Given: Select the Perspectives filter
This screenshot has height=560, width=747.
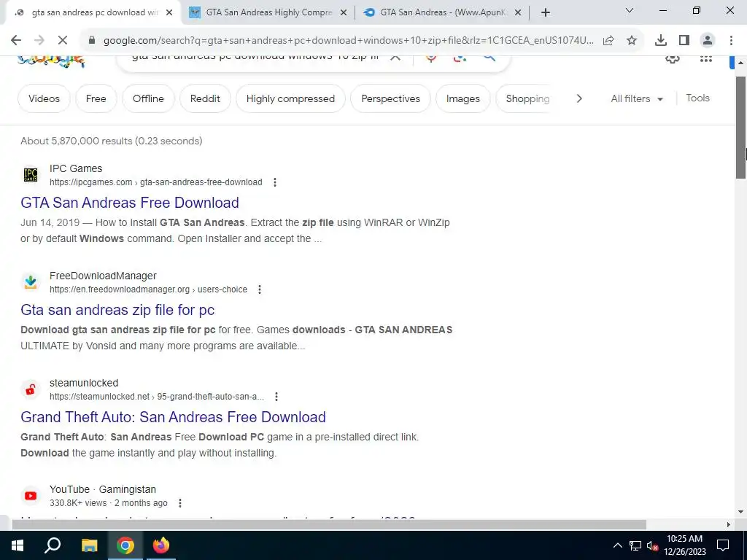Looking at the screenshot, I should [391, 98].
